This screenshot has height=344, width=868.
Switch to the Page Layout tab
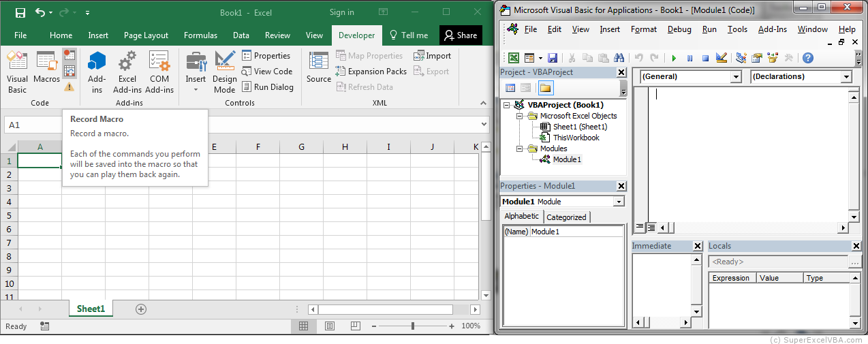[146, 35]
